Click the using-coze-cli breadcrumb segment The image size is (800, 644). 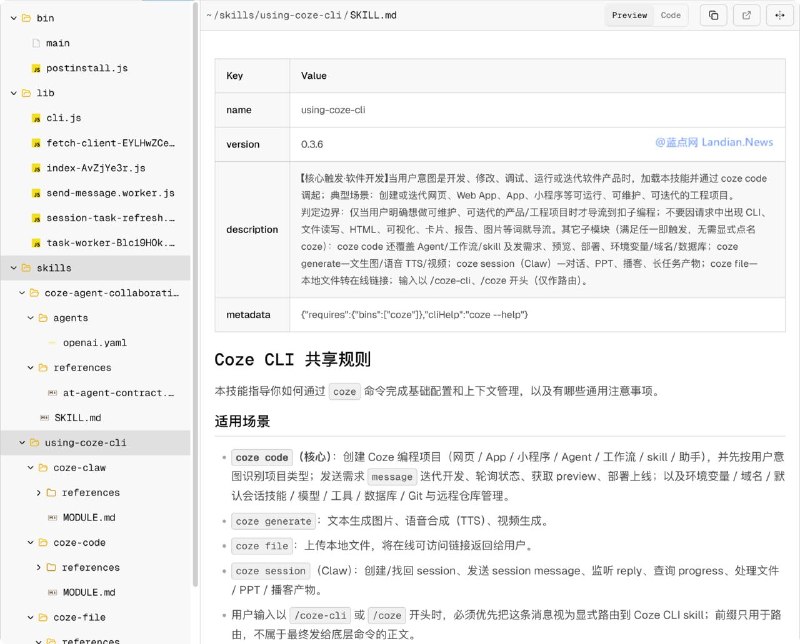tap(301, 15)
